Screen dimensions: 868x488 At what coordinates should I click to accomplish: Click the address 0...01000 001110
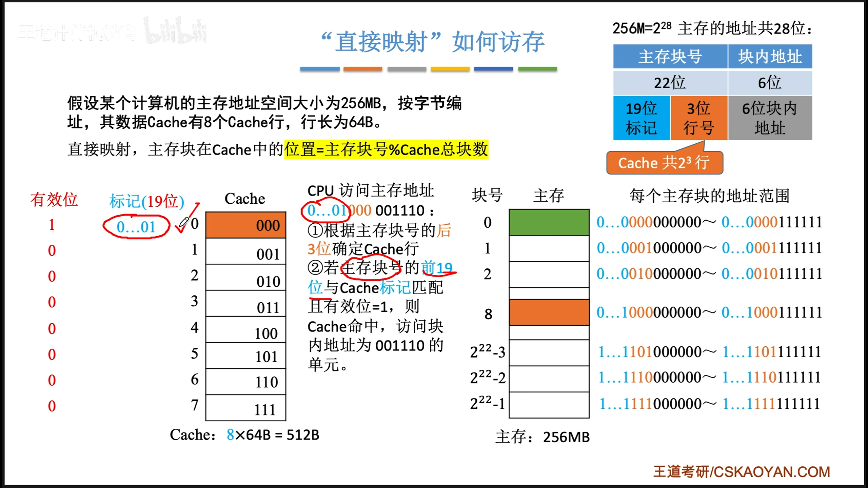(366, 211)
